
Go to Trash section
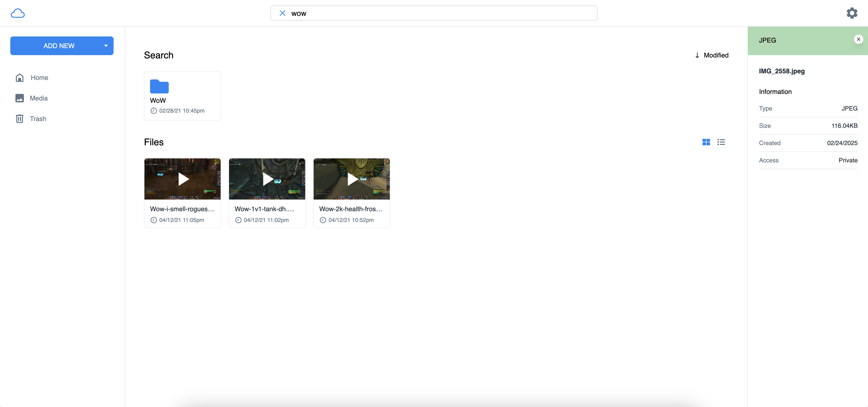(x=38, y=119)
